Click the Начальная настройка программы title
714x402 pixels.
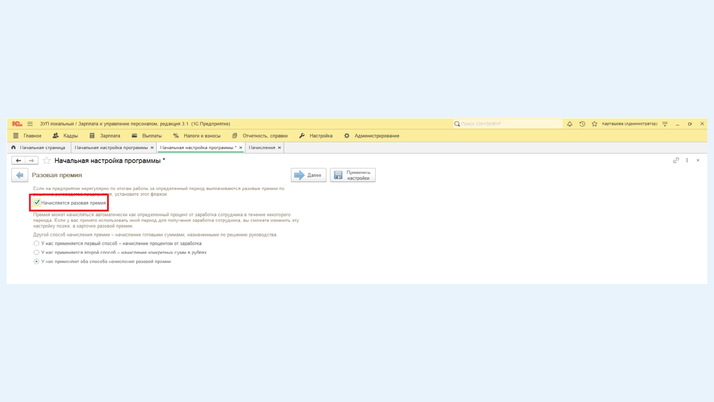[110, 161]
